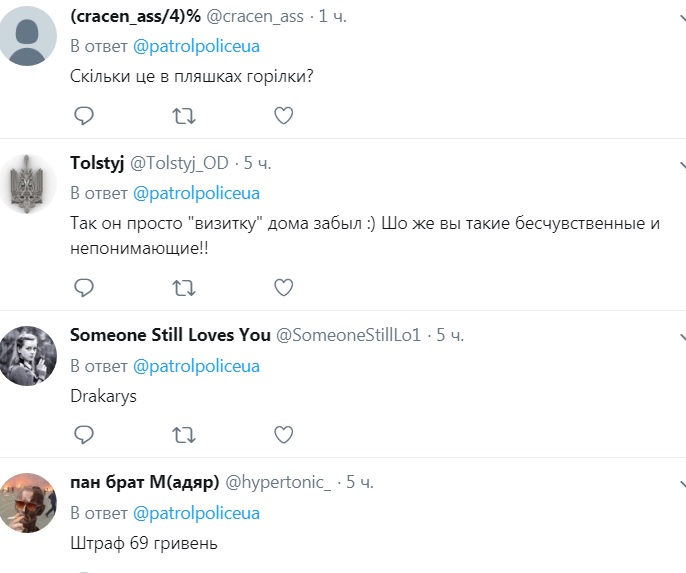Click the Someone Still Loves You avatar
This screenshot has height=573, width=686.
pyautogui.click(x=27, y=356)
